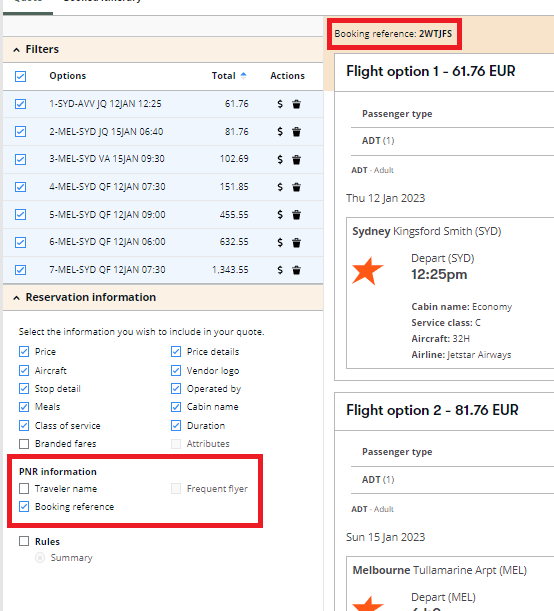Screen dimensions: 554x611
Task: Delete option 1-SYD-AVV JQ 12JAN with trash icon
Action: [296, 104]
